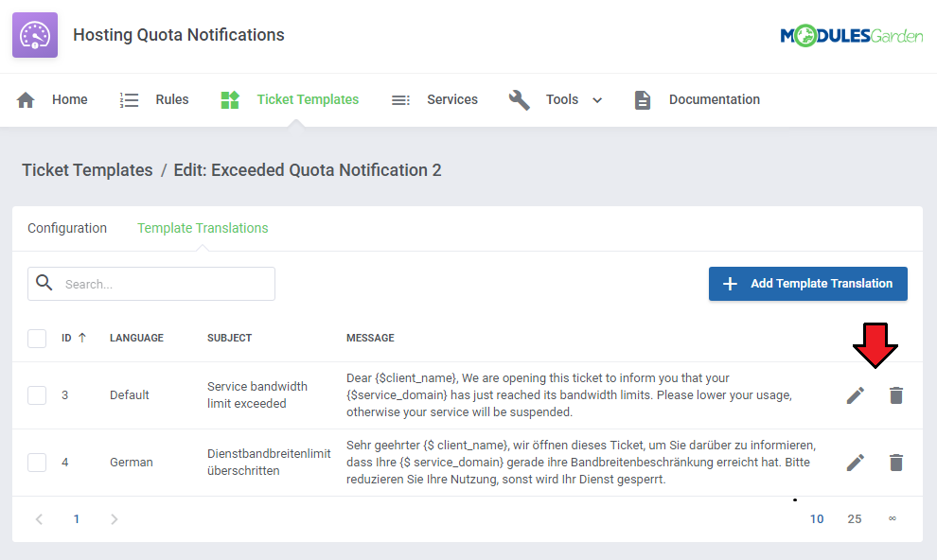Check the box for German row ID 4
937x560 pixels.
point(37,462)
